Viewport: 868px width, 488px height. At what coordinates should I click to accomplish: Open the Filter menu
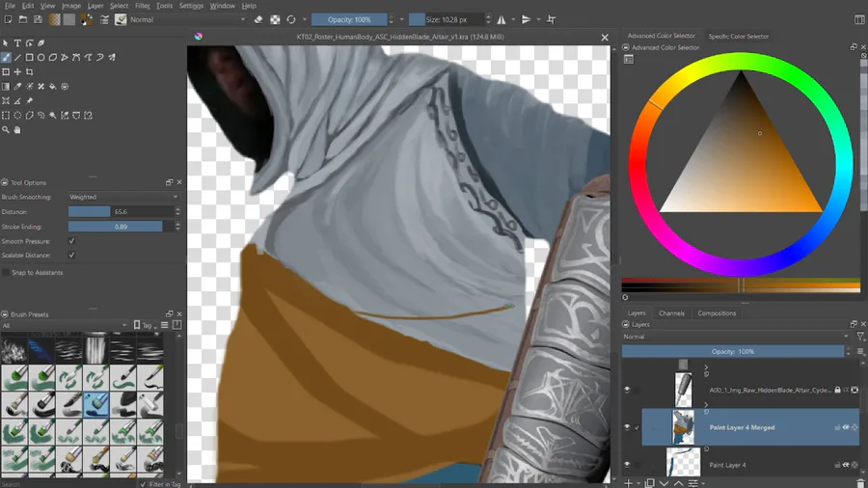coord(143,6)
